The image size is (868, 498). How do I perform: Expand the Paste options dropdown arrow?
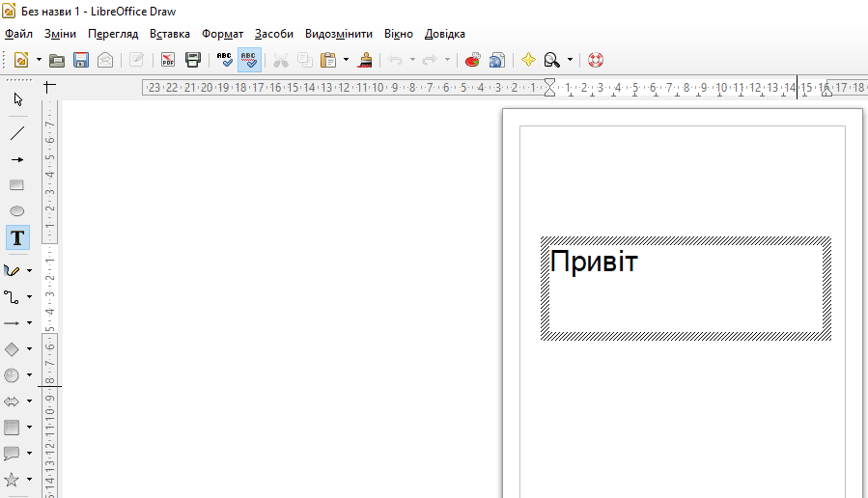pos(346,60)
